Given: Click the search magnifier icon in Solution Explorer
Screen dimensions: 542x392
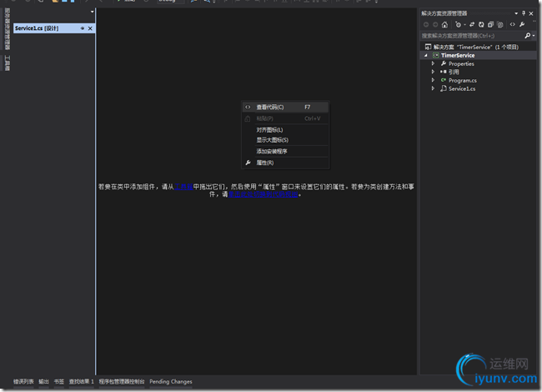Looking at the screenshot, I should 528,36.
